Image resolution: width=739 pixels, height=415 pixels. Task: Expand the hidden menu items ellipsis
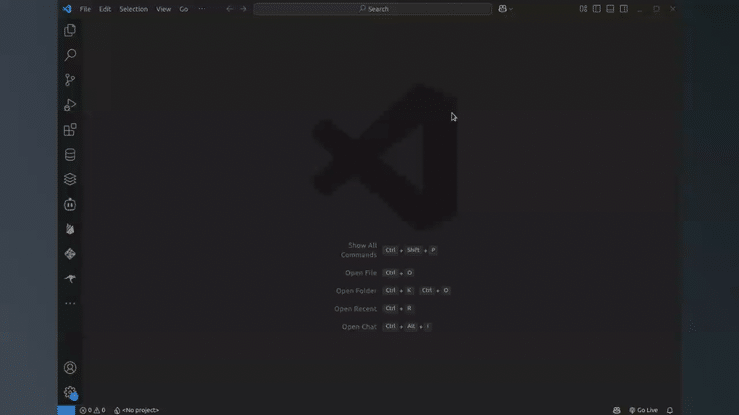coord(202,9)
